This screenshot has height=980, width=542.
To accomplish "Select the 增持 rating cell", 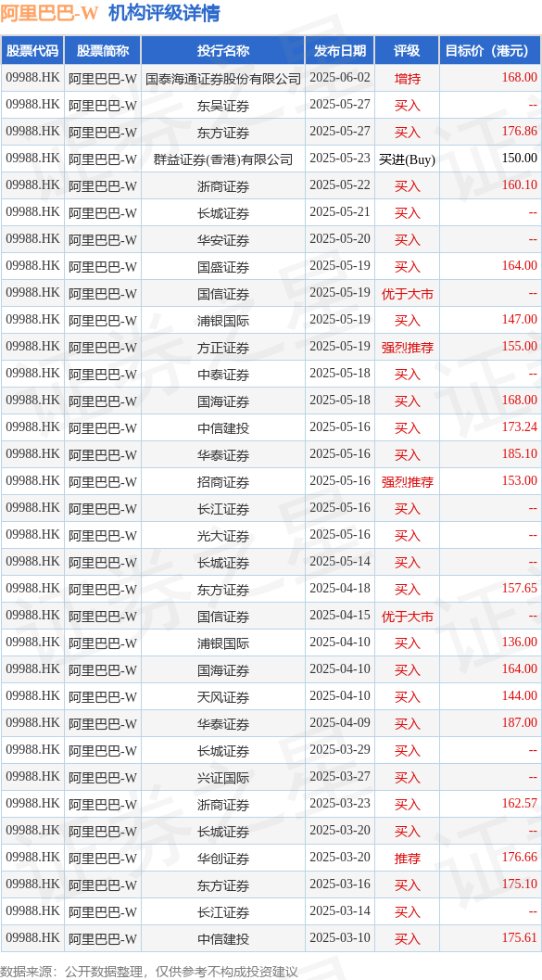I will pos(407,78).
